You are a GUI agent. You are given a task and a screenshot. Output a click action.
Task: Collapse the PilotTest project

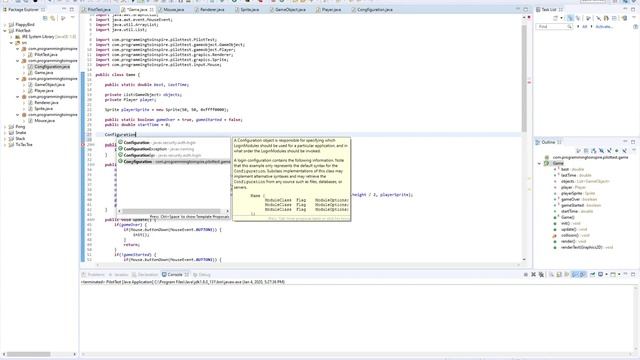point(5,31)
